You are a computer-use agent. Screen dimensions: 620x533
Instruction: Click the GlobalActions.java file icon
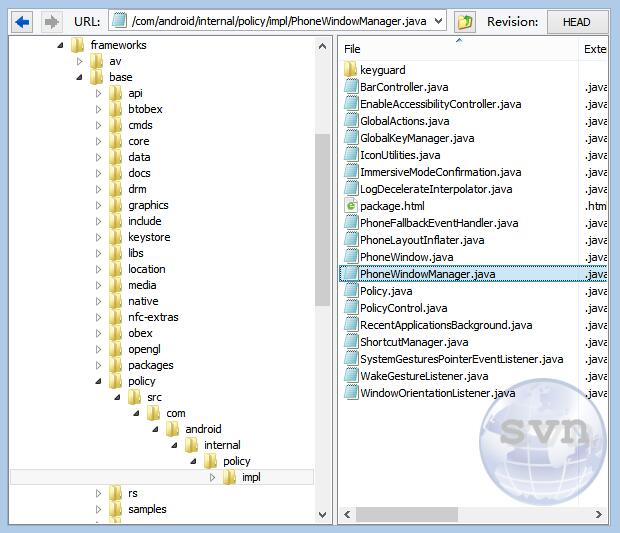pyautogui.click(x=351, y=121)
